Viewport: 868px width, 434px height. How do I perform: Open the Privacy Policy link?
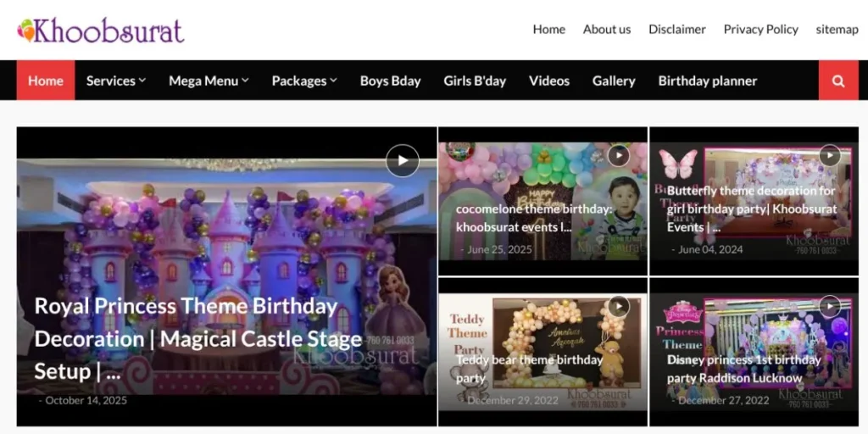coord(760,29)
